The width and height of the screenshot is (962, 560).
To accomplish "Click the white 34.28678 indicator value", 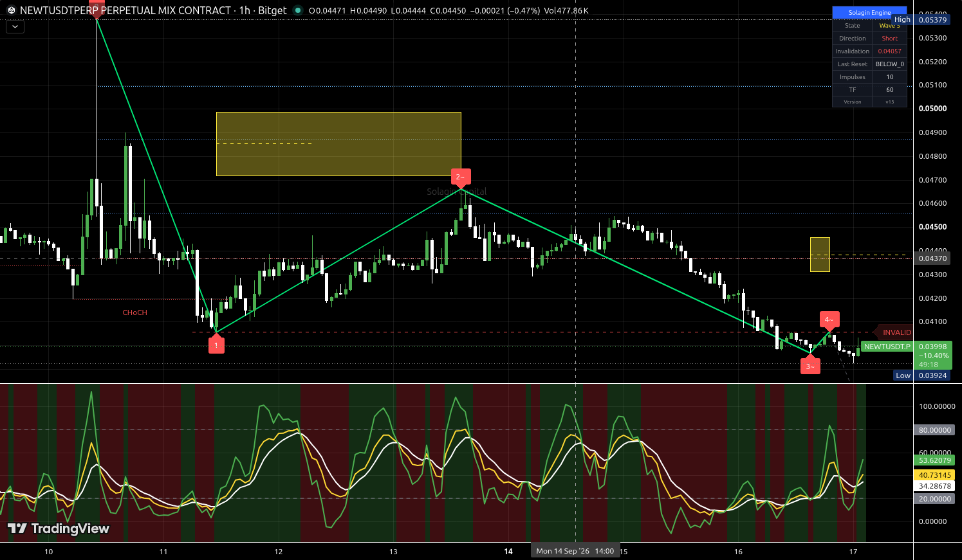I will [x=934, y=486].
